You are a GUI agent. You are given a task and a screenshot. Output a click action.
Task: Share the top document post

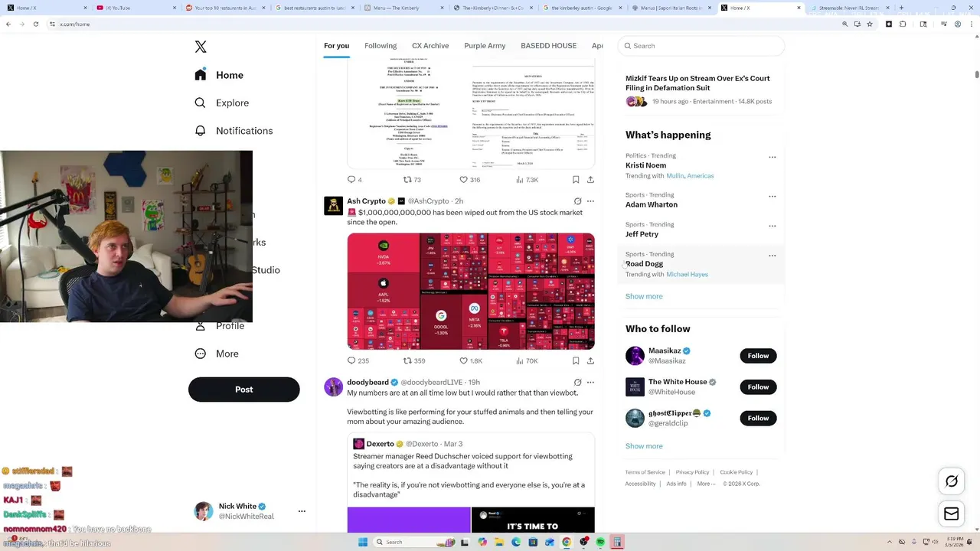click(590, 180)
